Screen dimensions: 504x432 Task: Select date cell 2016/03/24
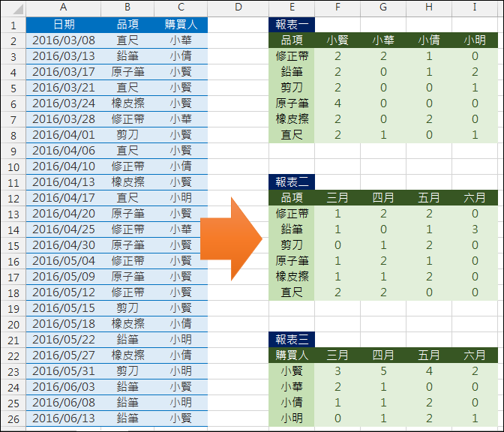coord(63,103)
